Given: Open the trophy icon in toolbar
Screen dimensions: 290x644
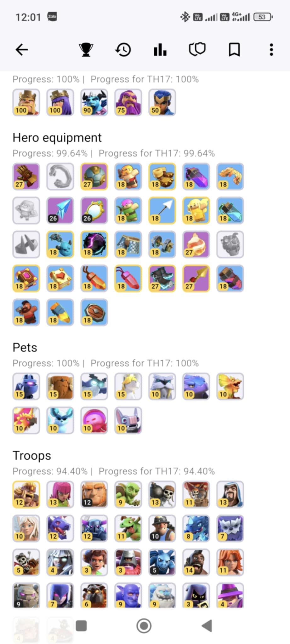Looking at the screenshot, I should coord(86,50).
